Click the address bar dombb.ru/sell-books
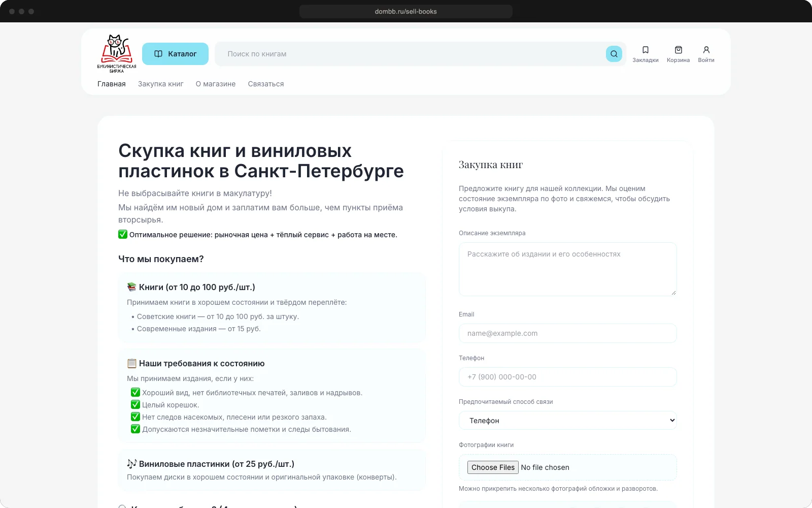The width and height of the screenshot is (812, 508). click(x=405, y=11)
